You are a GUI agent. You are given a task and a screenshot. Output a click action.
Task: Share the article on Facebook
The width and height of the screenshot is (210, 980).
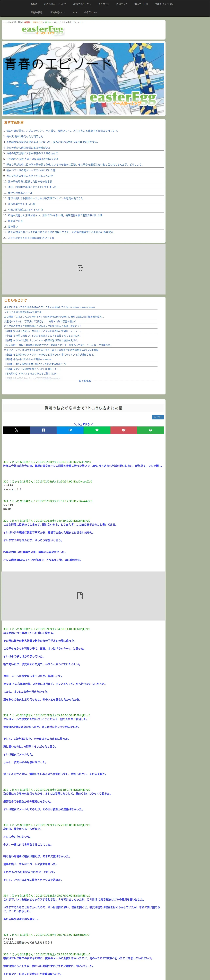(44, 430)
